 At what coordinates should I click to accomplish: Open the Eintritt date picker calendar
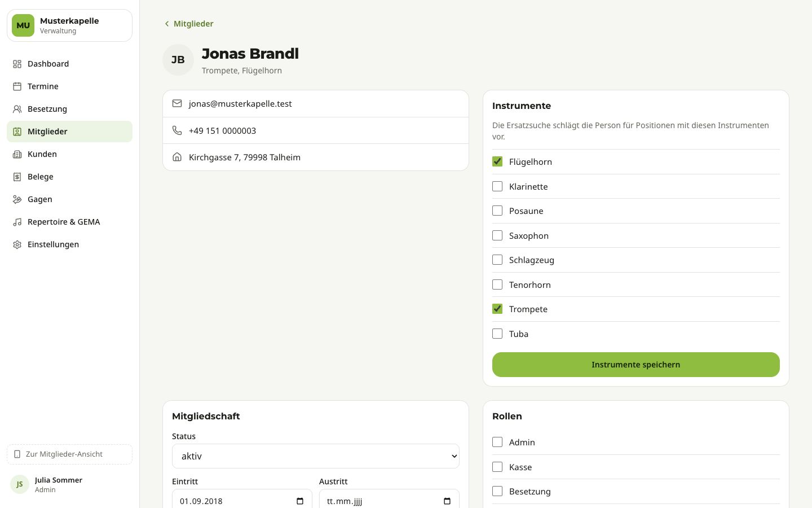pyautogui.click(x=300, y=501)
